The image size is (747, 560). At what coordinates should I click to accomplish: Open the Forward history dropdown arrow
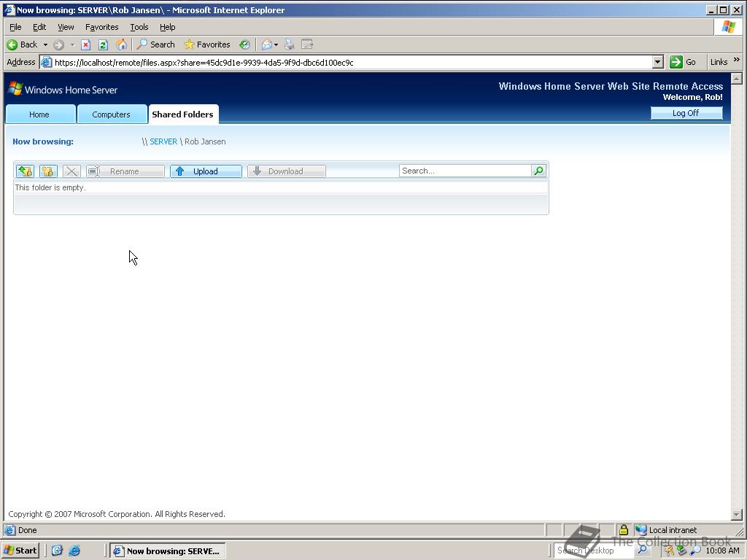[x=72, y=44]
